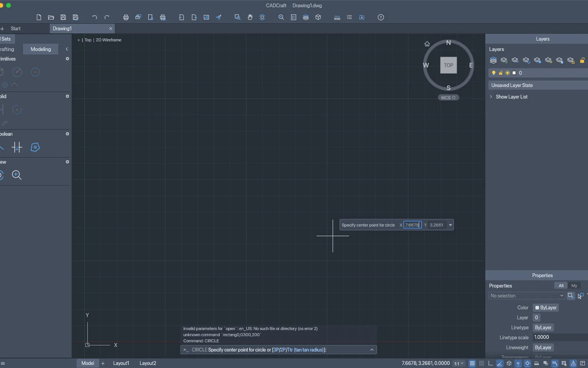This screenshot has width=588, height=368.
Task: Click the TOP face of view cube
Action: point(448,65)
